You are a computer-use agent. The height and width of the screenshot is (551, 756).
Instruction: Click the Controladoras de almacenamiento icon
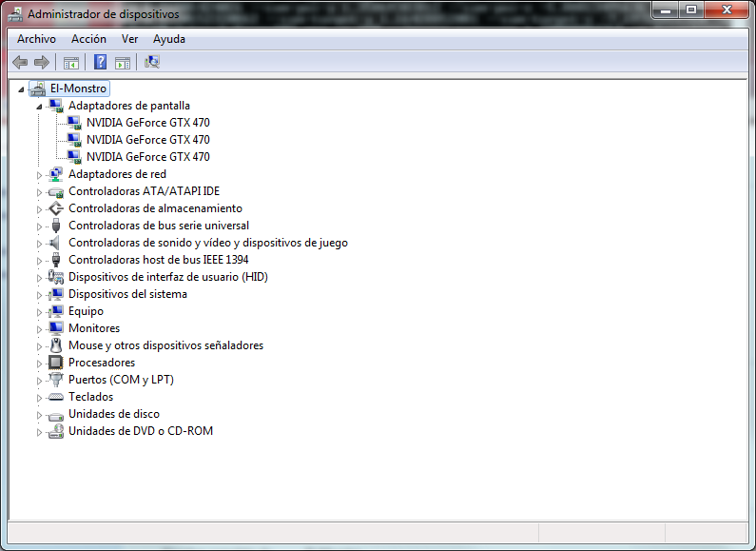(56, 208)
